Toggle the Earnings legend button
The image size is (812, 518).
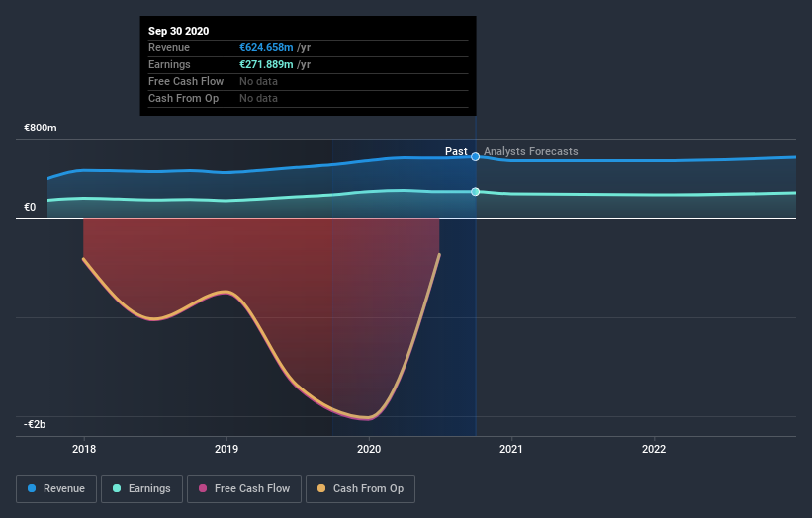click(141, 489)
